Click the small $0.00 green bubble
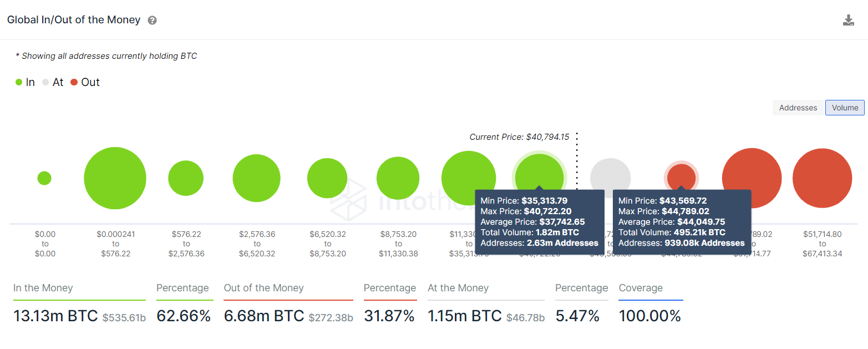The height and width of the screenshot is (349, 868). pyautogui.click(x=44, y=178)
